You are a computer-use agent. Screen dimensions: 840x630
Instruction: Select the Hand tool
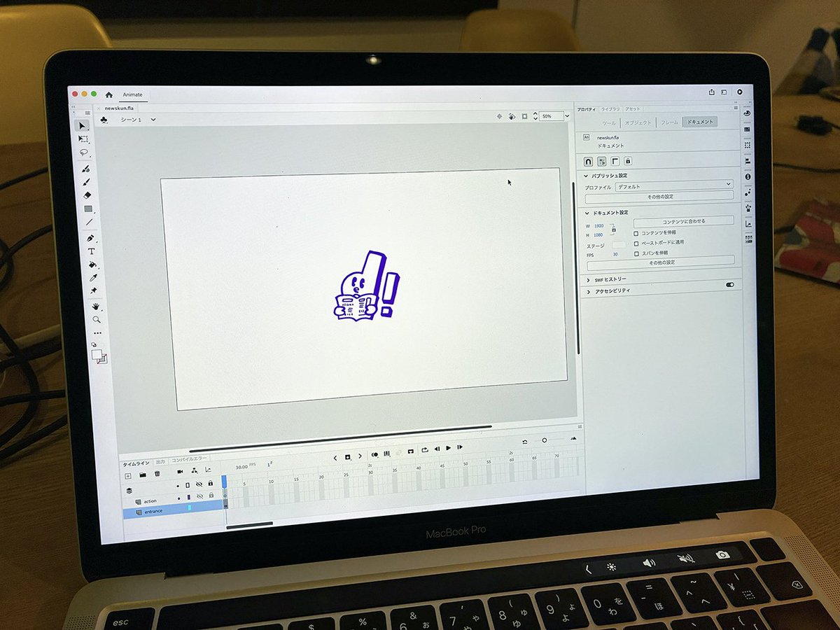95,307
